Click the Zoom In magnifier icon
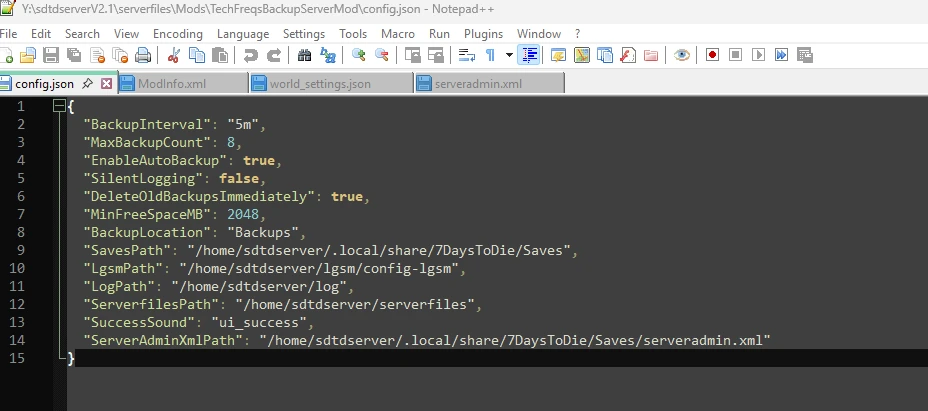This screenshot has width=928, height=411. (x=358, y=55)
